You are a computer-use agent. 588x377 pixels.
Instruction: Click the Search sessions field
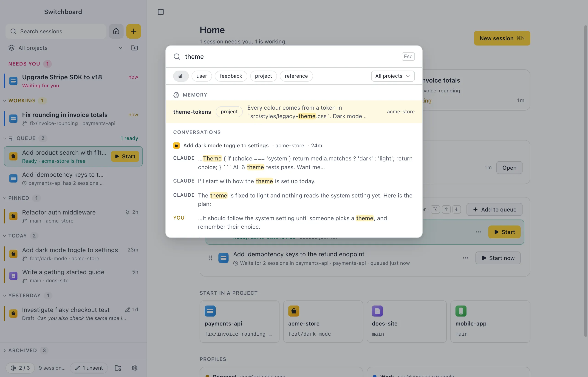pos(56,31)
